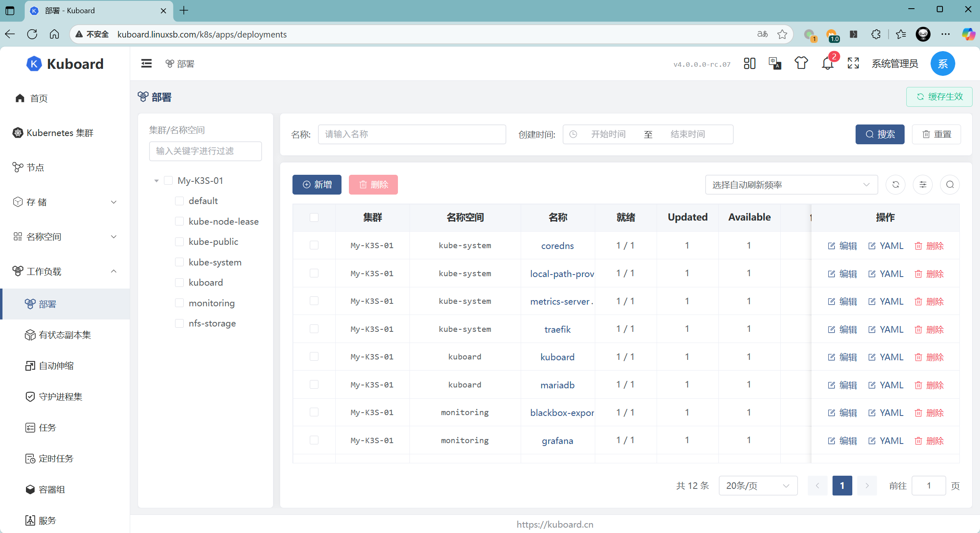Image resolution: width=980 pixels, height=533 pixels.
Task: Click the language translate icon in header
Action: (x=775, y=63)
